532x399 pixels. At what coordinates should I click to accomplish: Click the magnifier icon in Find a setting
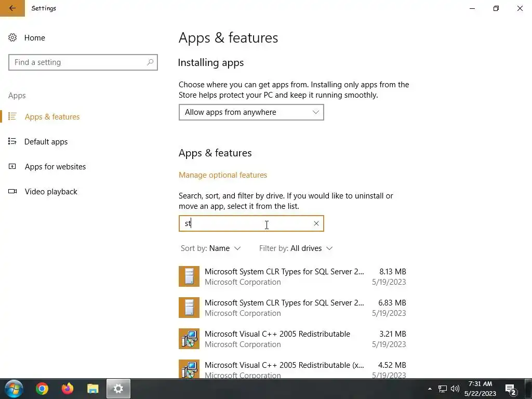point(150,62)
